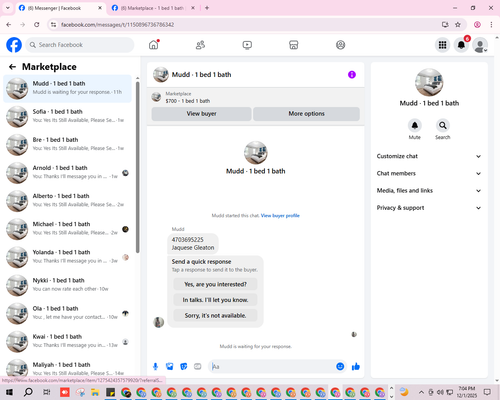The image size is (500, 400).
Task: Open the account profile avatar menu
Action: [480, 45]
